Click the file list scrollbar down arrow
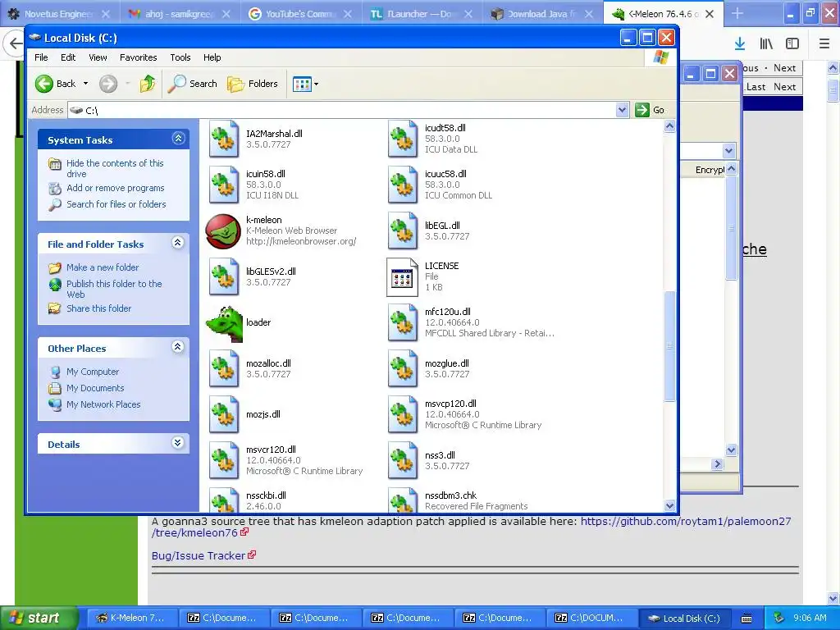The width and height of the screenshot is (840, 630). pyautogui.click(x=669, y=505)
